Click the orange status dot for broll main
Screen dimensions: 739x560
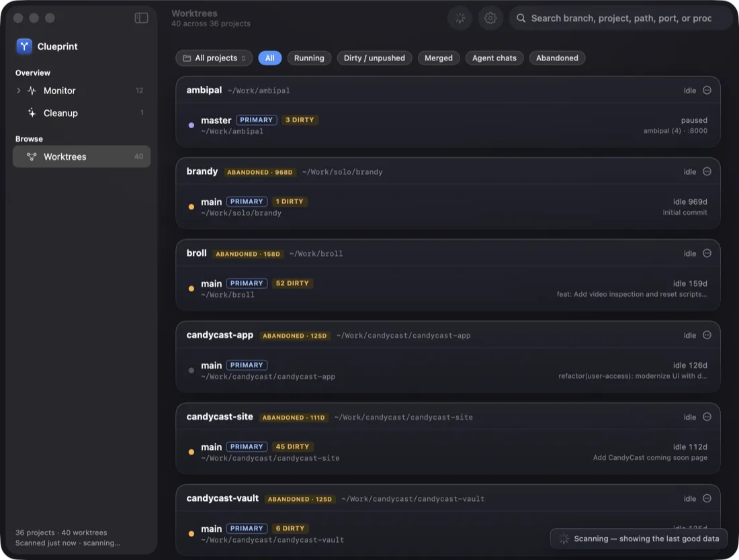pos(191,289)
